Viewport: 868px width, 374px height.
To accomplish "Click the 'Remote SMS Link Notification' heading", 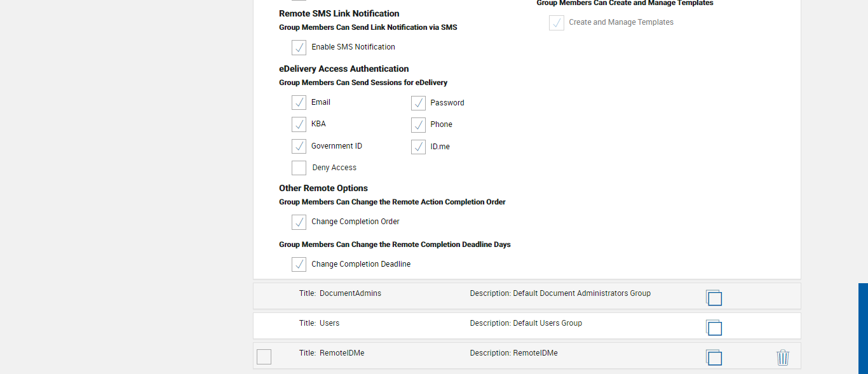I will point(339,13).
